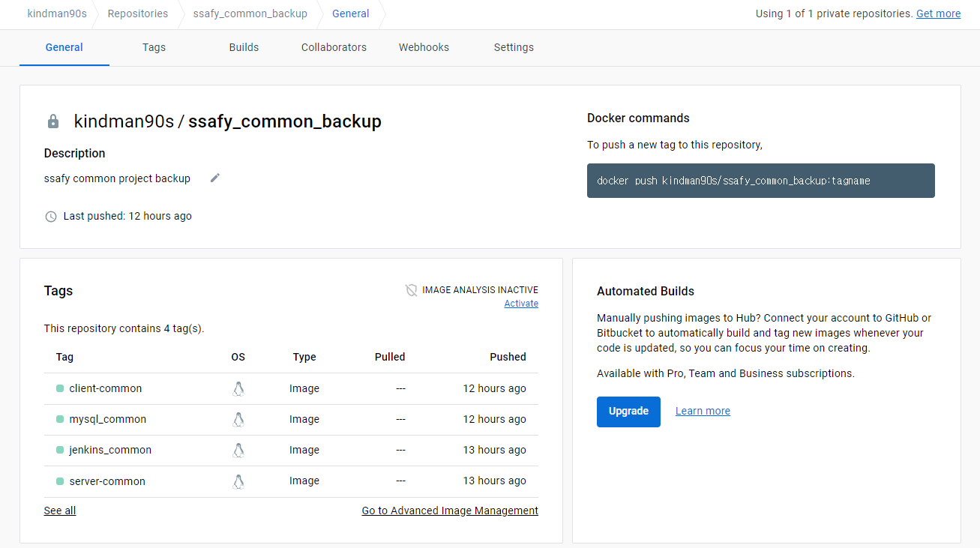Open the Builds tab

point(244,47)
